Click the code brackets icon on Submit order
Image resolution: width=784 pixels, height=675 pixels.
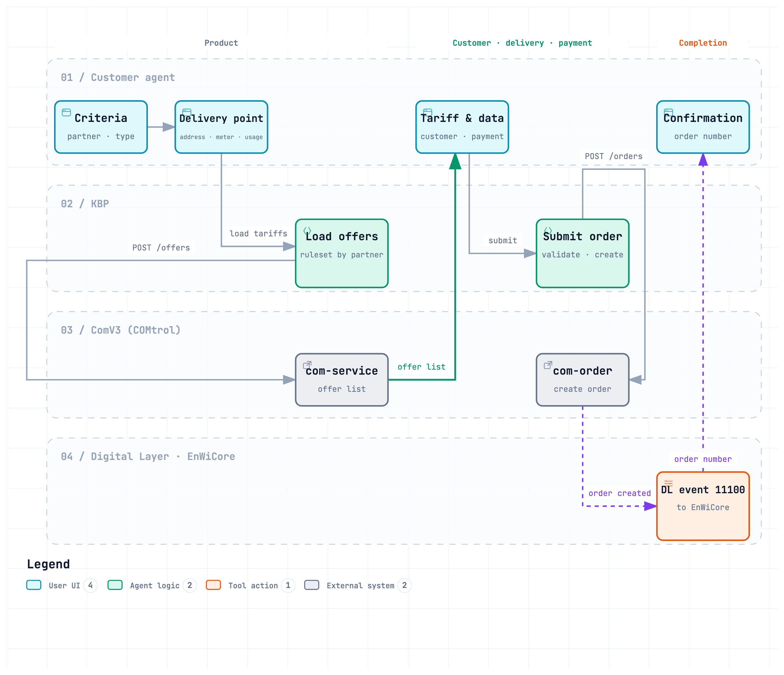tap(548, 231)
